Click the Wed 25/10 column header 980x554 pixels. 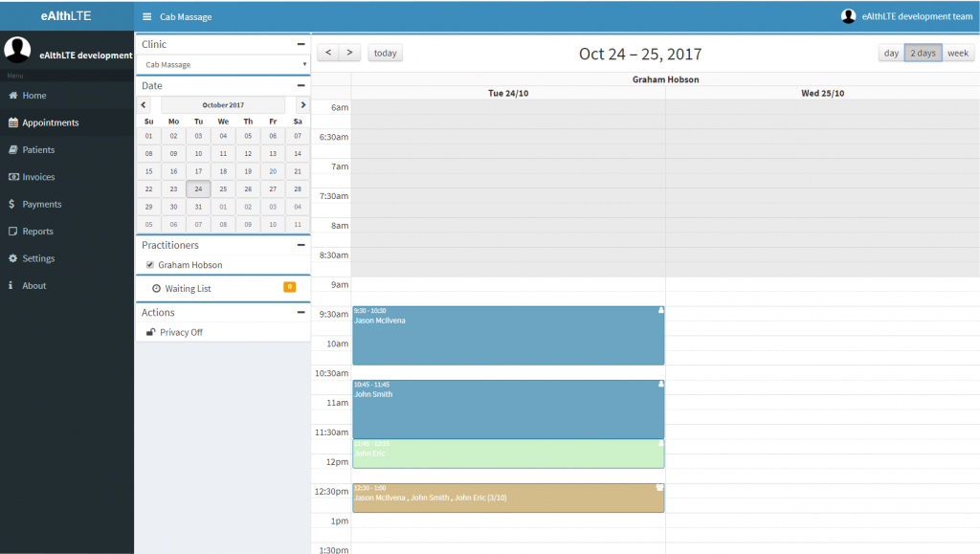click(x=822, y=93)
